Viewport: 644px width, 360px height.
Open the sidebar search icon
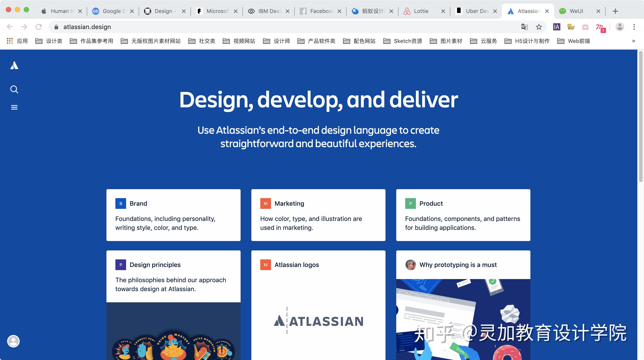click(x=14, y=89)
